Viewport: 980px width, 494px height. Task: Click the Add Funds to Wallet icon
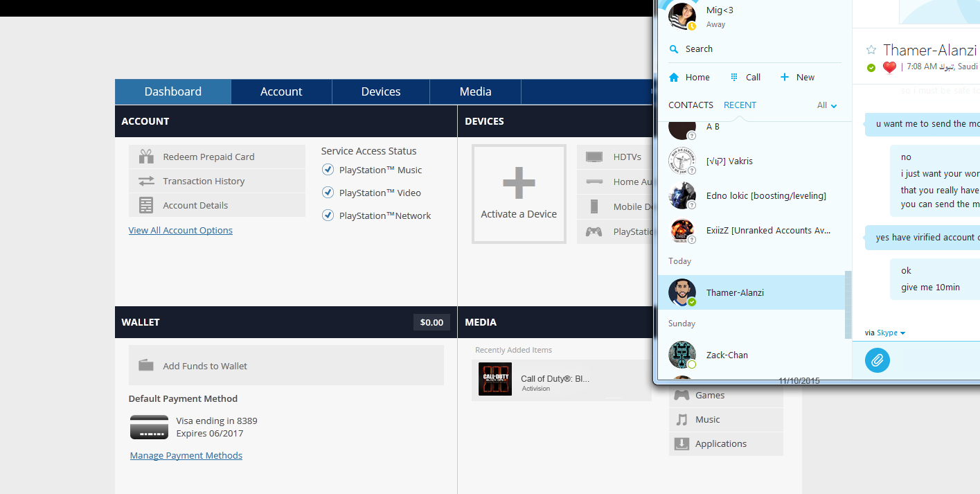pos(146,365)
